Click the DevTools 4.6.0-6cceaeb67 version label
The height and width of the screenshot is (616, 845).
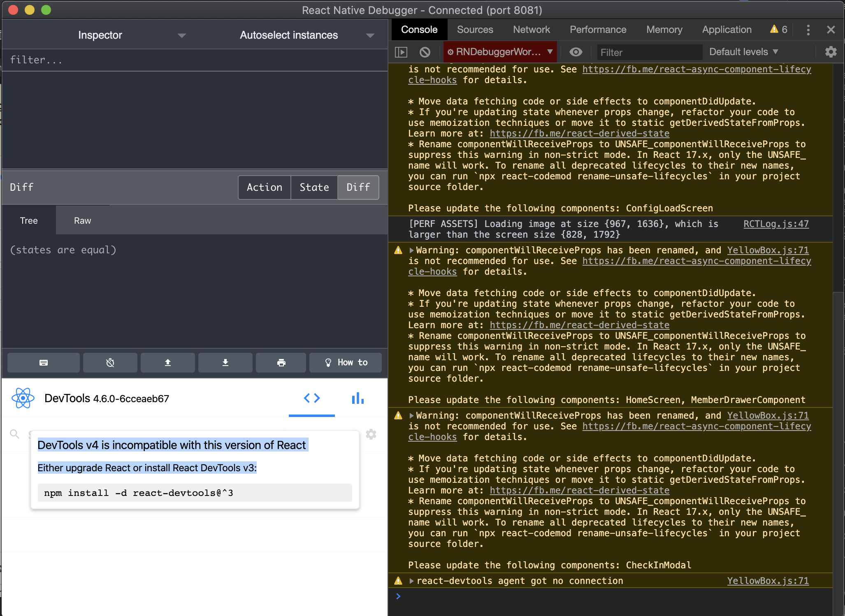pyautogui.click(x=107, y=398)
